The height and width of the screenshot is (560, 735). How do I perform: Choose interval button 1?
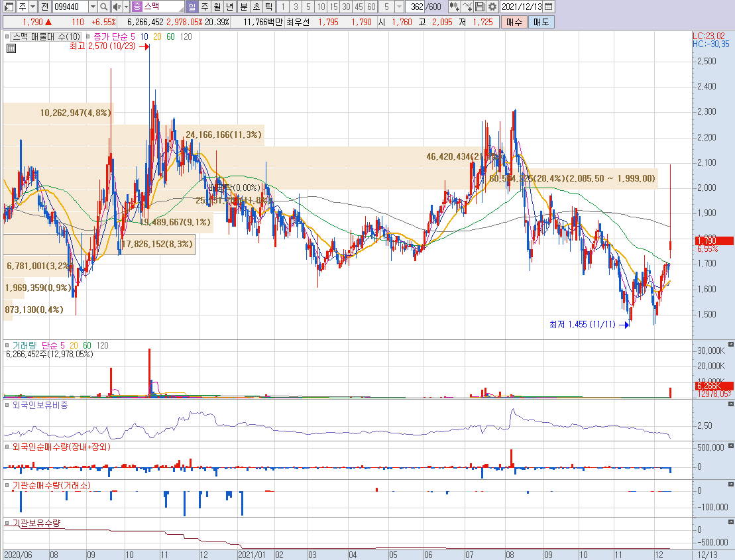(283, 7)
